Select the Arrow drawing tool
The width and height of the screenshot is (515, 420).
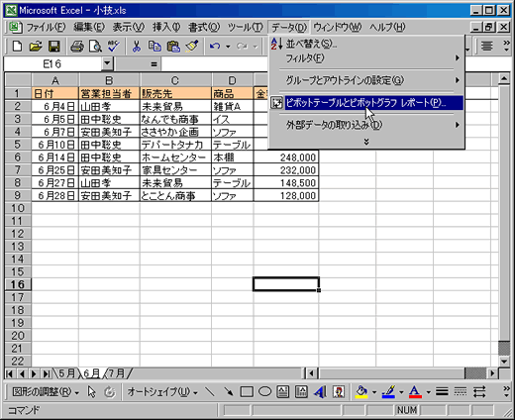coord(228,392)
